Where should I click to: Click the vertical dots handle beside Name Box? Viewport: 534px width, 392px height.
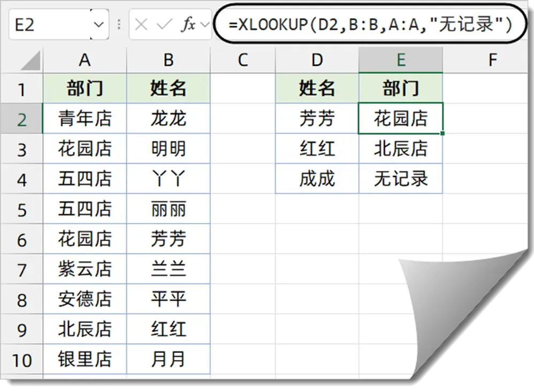(119, 25)
